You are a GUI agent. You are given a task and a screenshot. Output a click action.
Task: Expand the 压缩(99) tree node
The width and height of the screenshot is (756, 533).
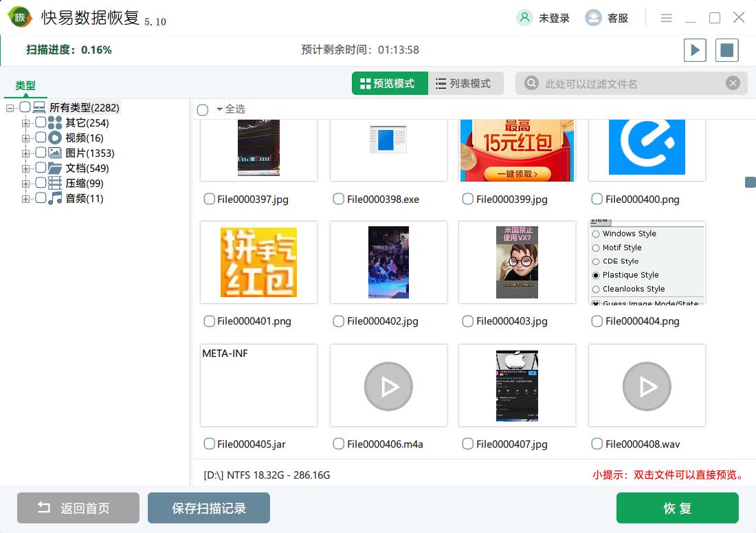click(x=25, y=184)
